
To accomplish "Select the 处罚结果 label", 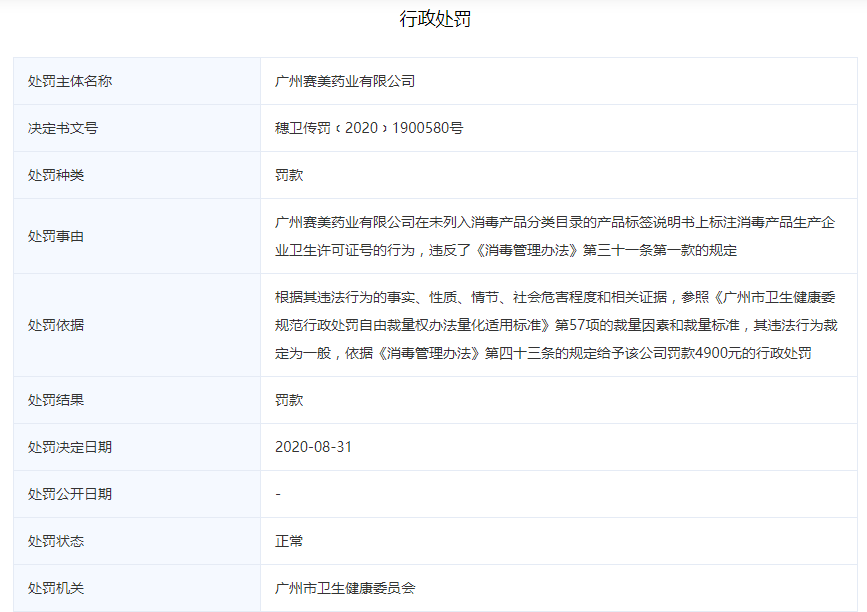I will tap(56, 400).
